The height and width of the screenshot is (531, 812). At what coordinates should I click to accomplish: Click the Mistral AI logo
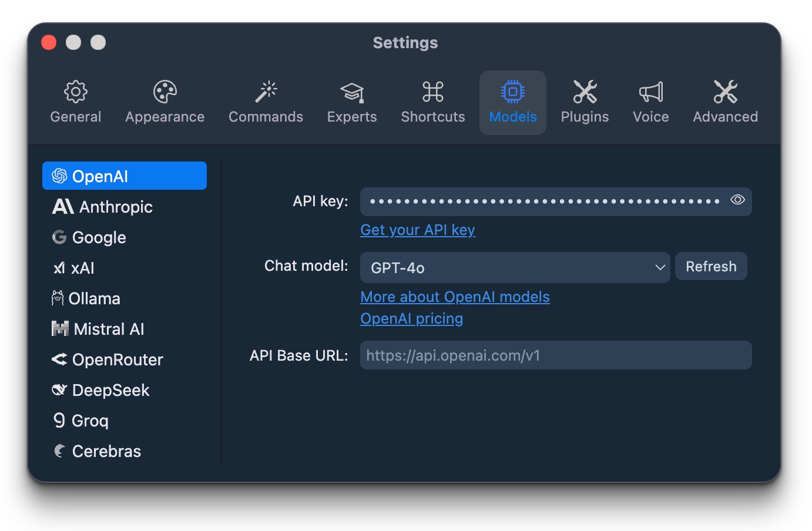(x=60, y=328)
